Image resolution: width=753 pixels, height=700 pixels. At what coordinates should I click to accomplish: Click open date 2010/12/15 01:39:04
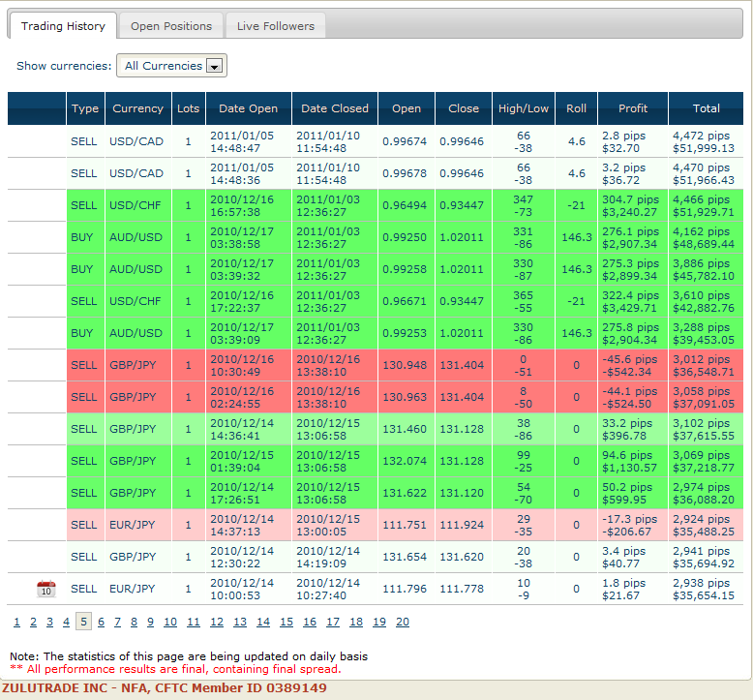click(242, 461)
